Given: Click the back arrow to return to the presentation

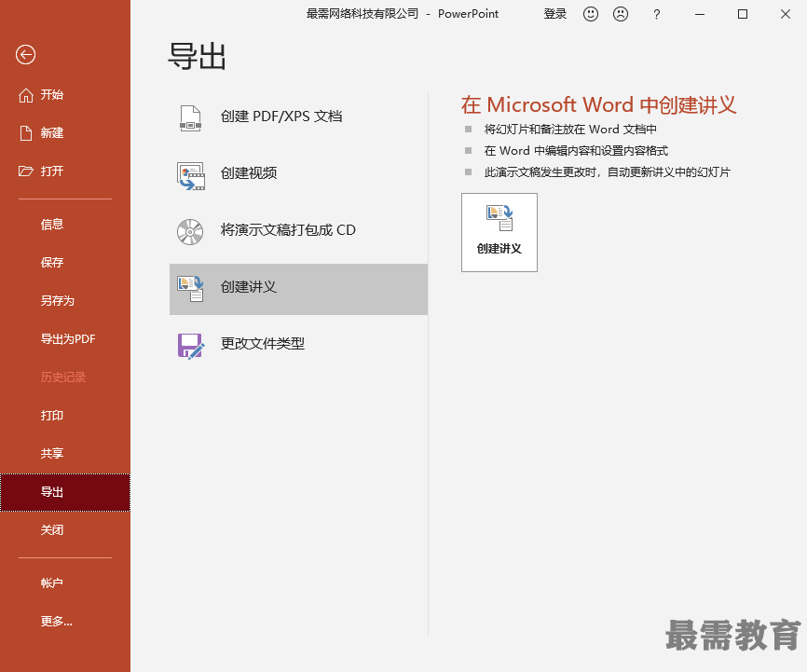Looking at the screenshot, I should click(x=25, y=54).
